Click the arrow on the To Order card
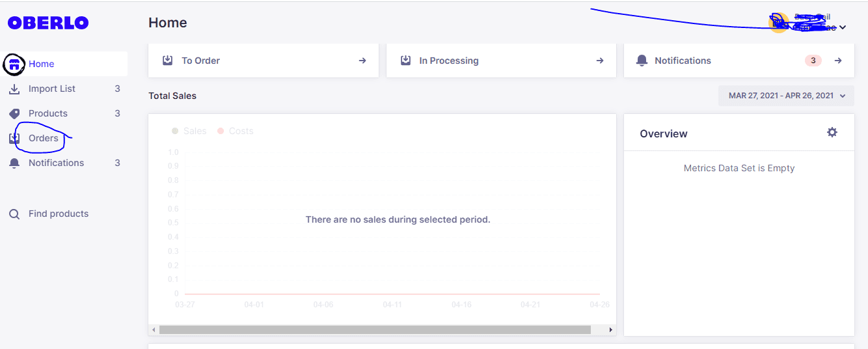Screen dimensions: 868x349 point(362,61)
